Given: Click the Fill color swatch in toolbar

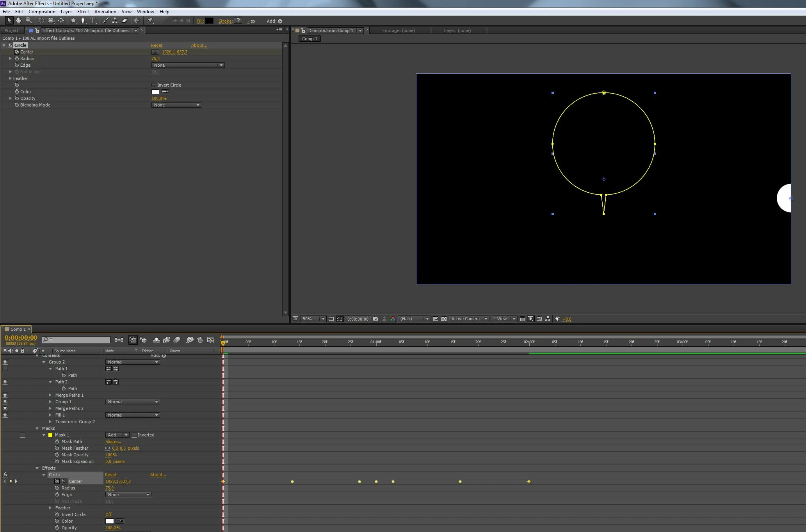Looking at the screenshot, I should coord(209,21).
